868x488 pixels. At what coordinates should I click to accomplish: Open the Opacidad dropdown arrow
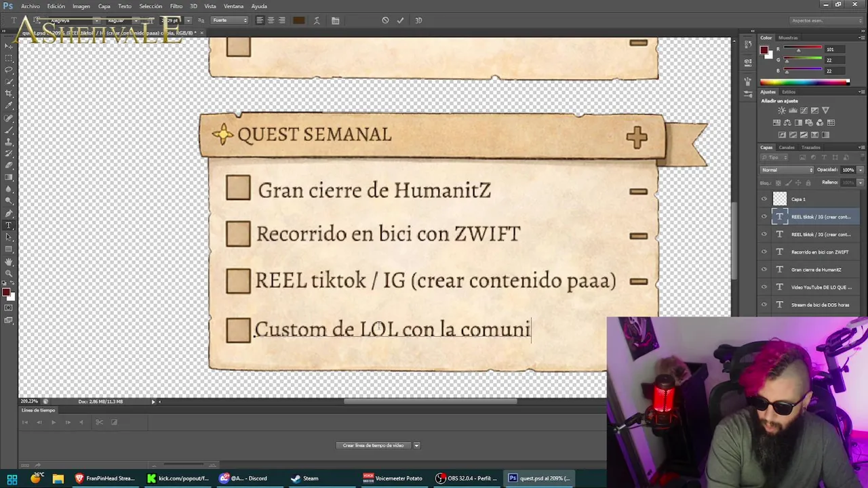pos(860,170)
